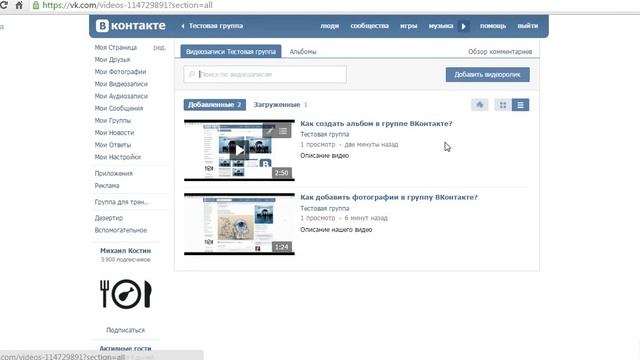This screenshot has height=360, width=640.
Task: Click Описание нашего видео text
Action: [336, 230]
